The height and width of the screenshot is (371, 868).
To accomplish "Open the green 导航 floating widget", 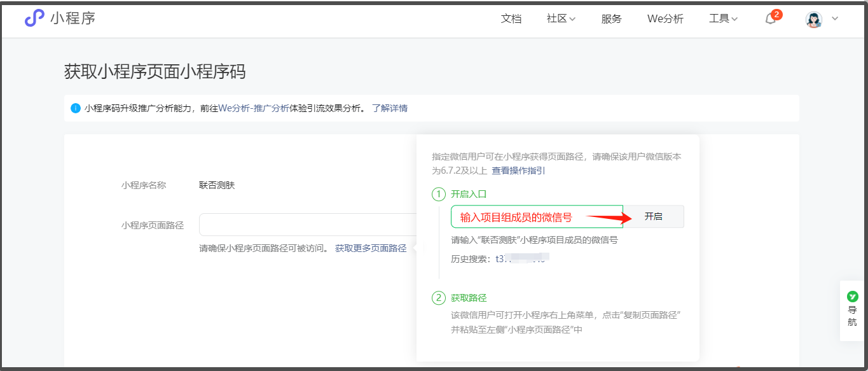I will tap(852, 310).
